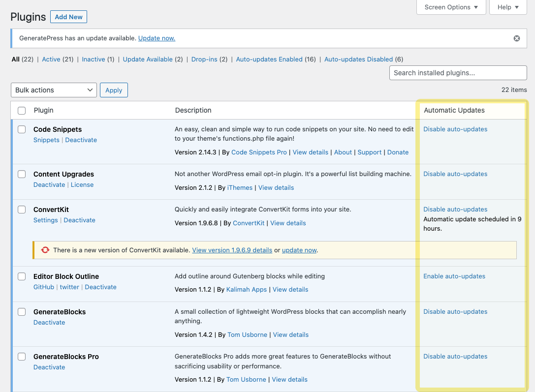
Task: Select all plugins using the header checkbox
Action: [22, 110]
